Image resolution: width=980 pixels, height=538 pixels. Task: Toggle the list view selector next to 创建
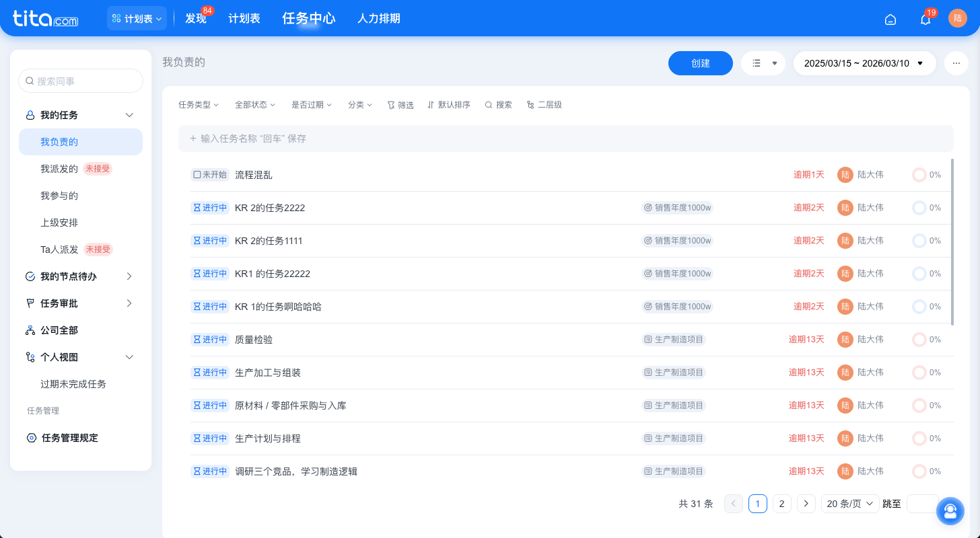(763, 63)
